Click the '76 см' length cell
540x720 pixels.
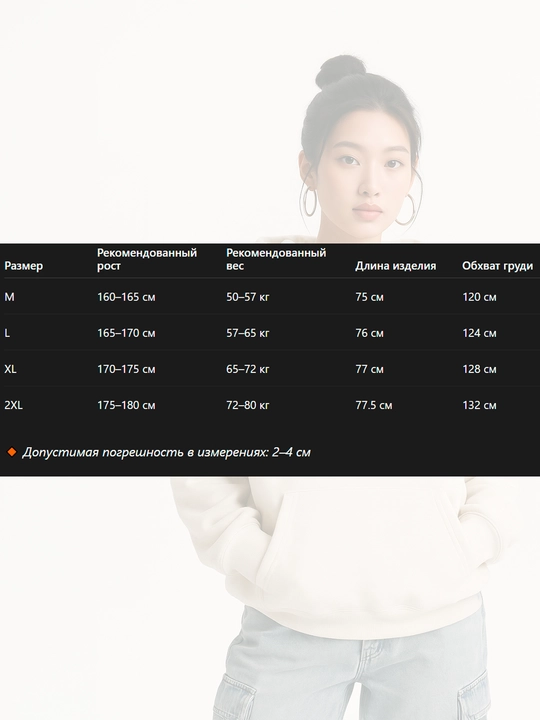tap(369, 333)
